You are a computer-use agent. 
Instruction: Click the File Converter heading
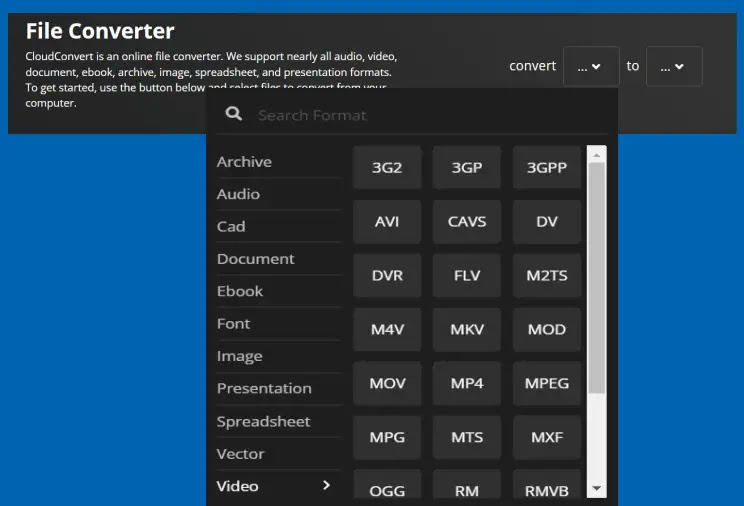[100, 31]
